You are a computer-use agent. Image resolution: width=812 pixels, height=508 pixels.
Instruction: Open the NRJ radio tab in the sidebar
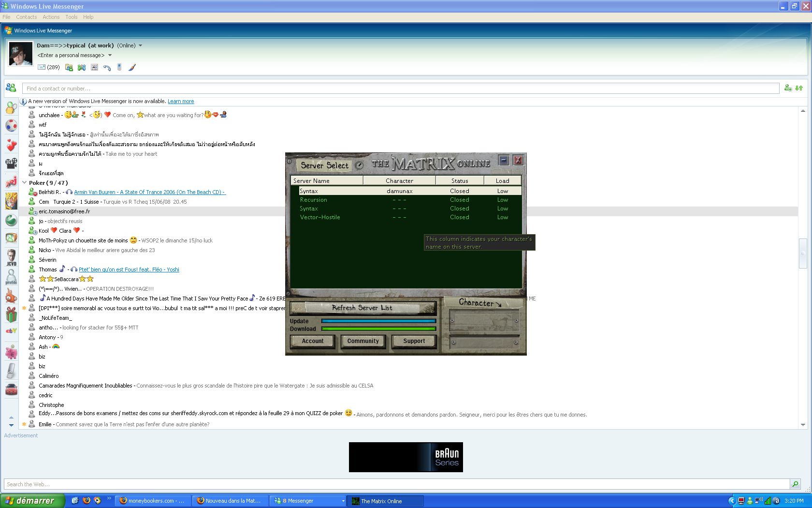point(11,182)
